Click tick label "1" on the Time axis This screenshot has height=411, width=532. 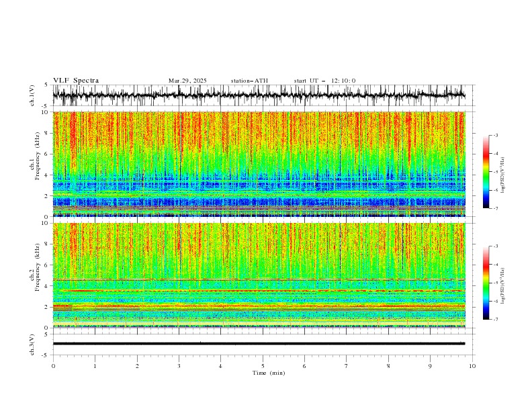[x=95, y=366]
